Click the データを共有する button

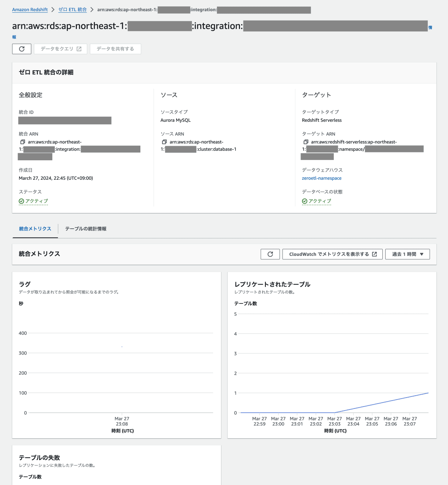pyautogui.click(x=115, y=49)
